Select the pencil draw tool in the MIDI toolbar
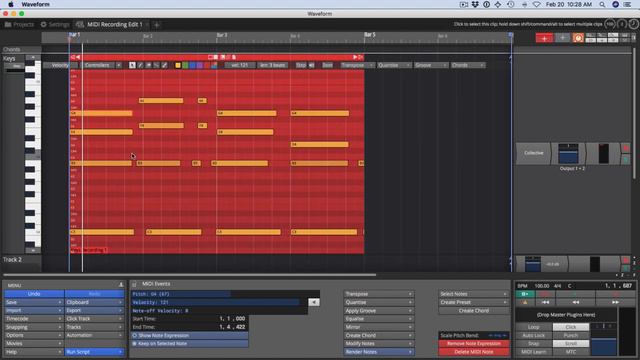 point(140,65)
